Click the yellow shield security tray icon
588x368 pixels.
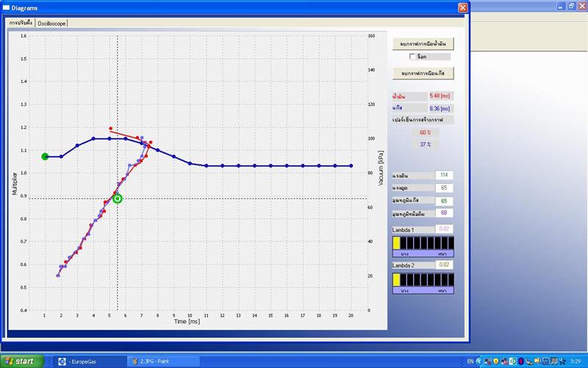[495, 361]
